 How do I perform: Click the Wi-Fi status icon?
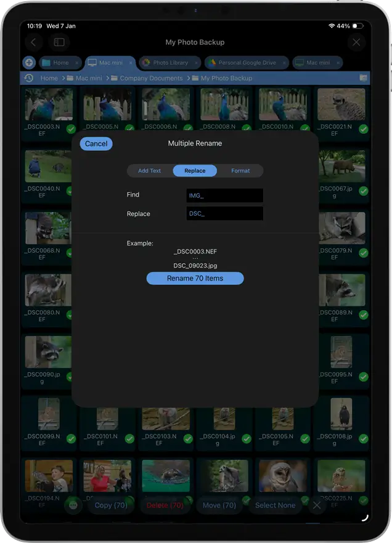[x=332, y=26]
